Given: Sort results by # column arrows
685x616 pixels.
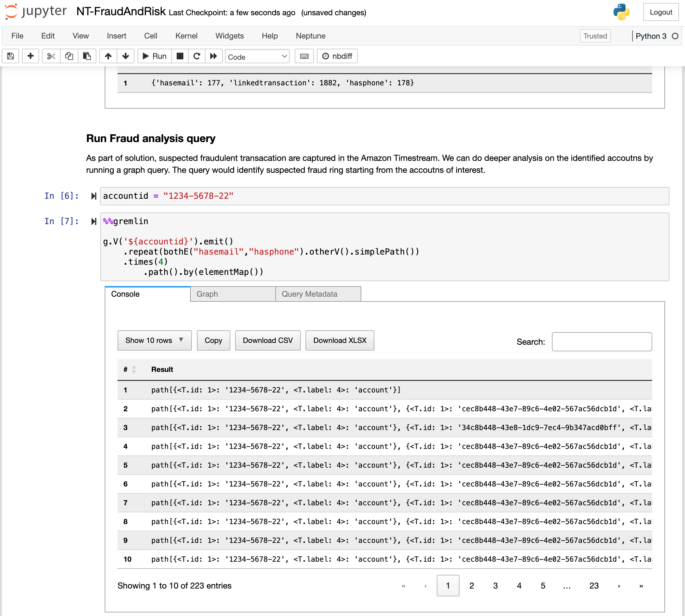Looking at the screenshot, I should pyautogui.click(x=134, y=369).
